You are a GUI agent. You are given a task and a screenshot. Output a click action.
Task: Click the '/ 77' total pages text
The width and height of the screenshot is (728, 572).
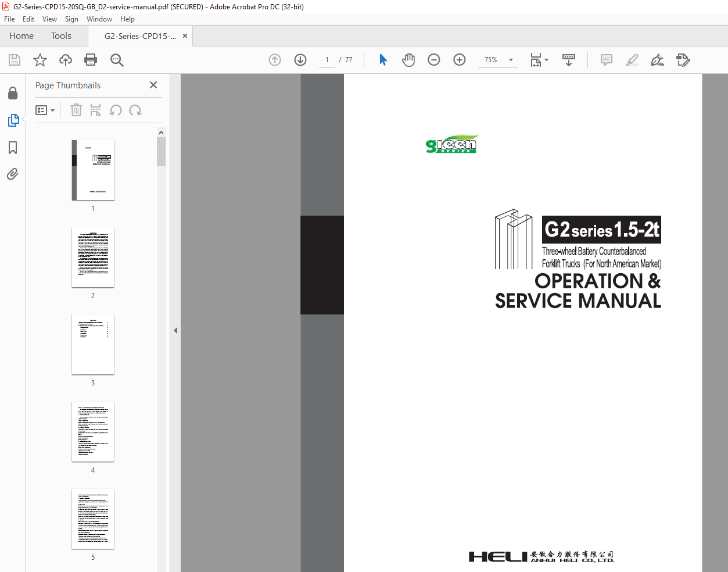click(346, 60)
